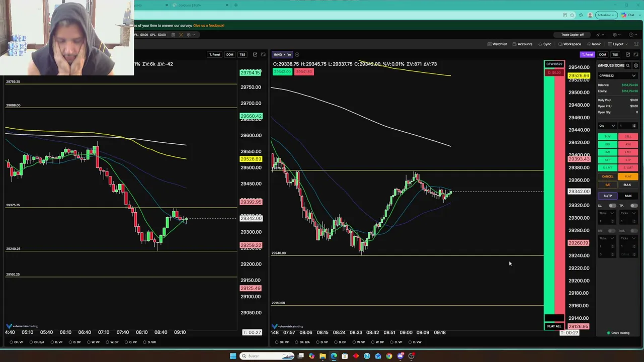Click the Windows taskbar search box
Screen dimensions: 644x362
[267, 356]
